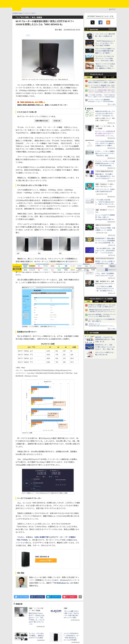Open the ELECOM settings screen screenshot

[48, 306]
